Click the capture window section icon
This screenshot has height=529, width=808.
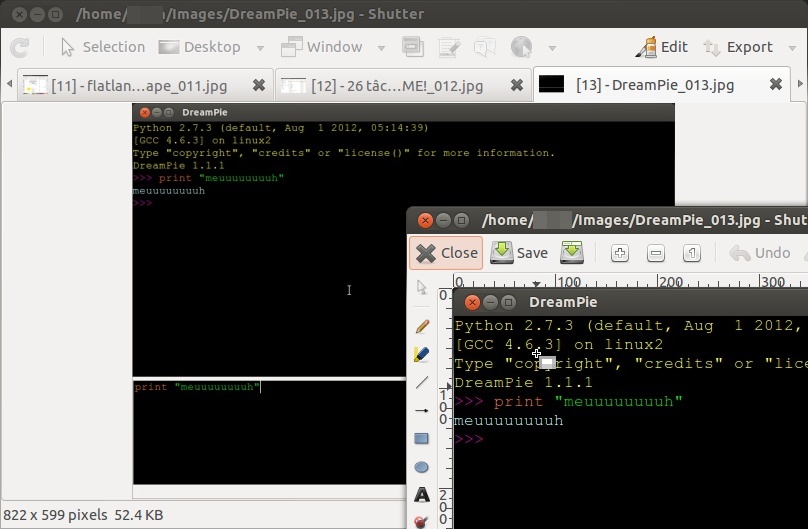pos(413,47)
